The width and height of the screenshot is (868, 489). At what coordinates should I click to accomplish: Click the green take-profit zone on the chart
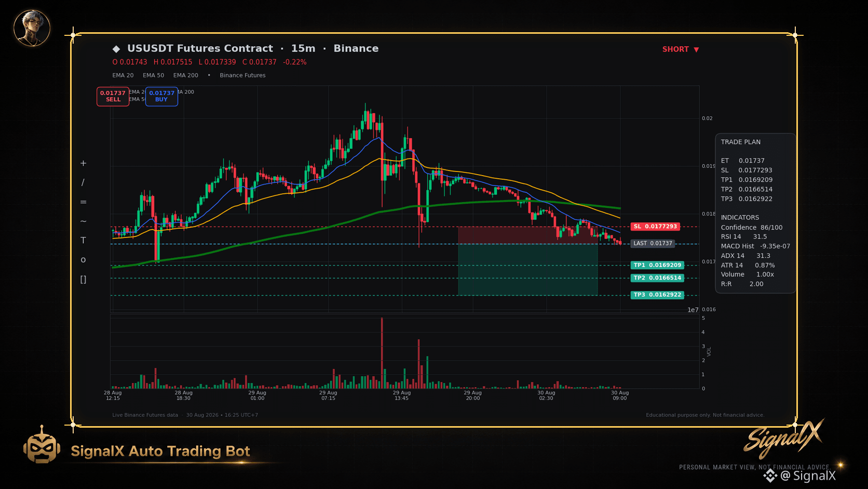(x=527, y=269)
